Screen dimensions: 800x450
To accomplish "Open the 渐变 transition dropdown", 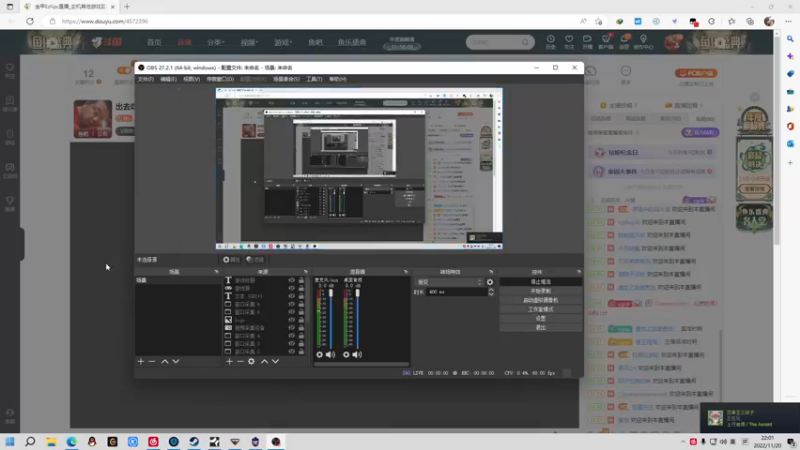I will (x=449, y=282).
